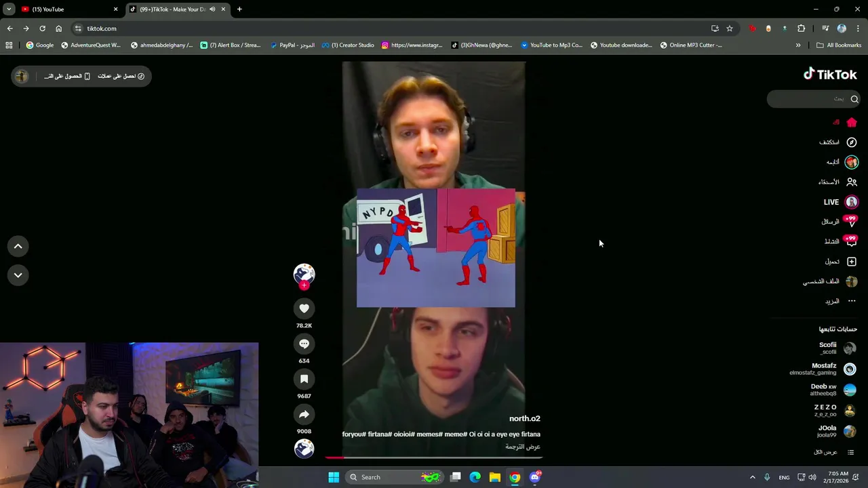Open Upload via the plus-square icon
This screenshot has height=488, width=868.
(x=852, y=262)
